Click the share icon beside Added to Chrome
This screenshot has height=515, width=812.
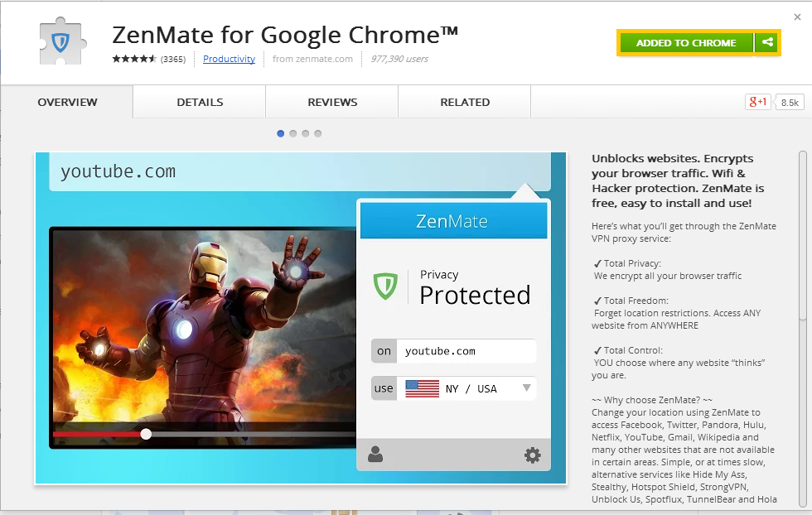767,42
